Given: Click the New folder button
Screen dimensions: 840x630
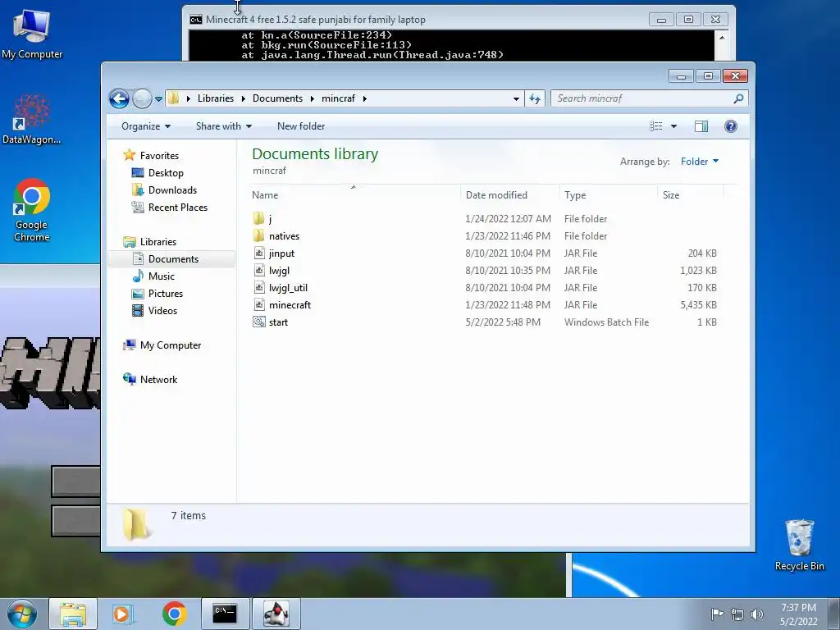Looking at the screenshot, I should point(301,126).
